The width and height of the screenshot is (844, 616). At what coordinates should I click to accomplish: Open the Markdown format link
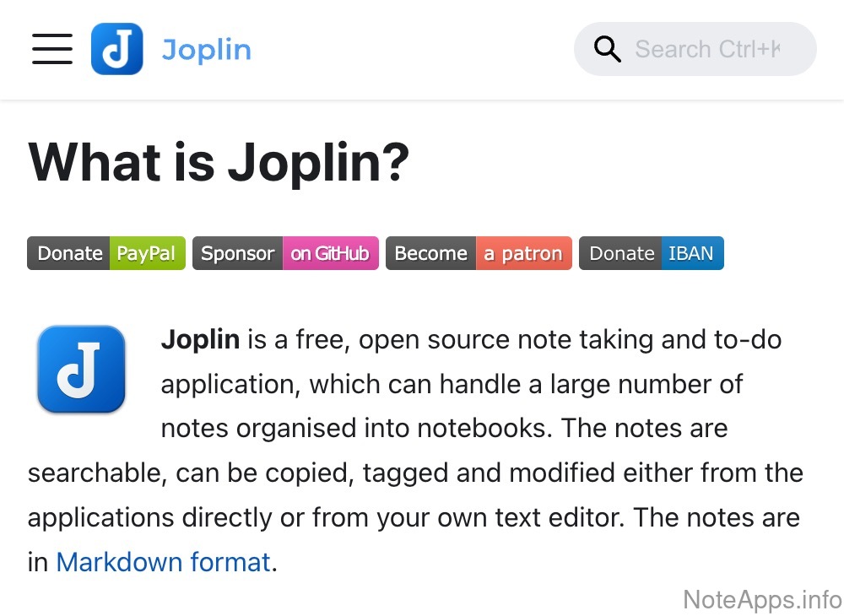[x=163, y=561]
